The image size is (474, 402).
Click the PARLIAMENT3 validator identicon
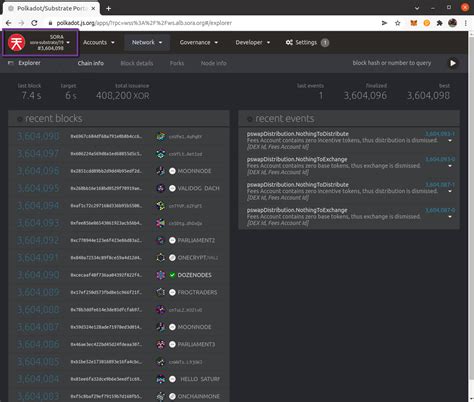coord(161,344)
